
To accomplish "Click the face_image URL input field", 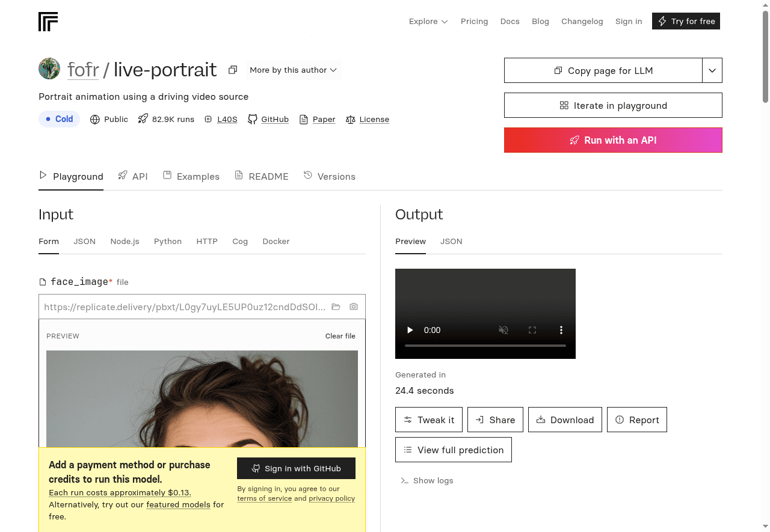I will tap(184, 307).
